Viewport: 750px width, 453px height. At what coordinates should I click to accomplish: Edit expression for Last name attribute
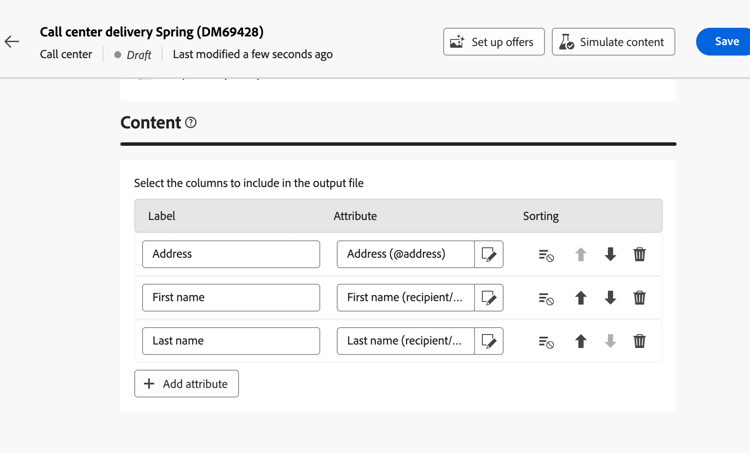tap(489, 341)
